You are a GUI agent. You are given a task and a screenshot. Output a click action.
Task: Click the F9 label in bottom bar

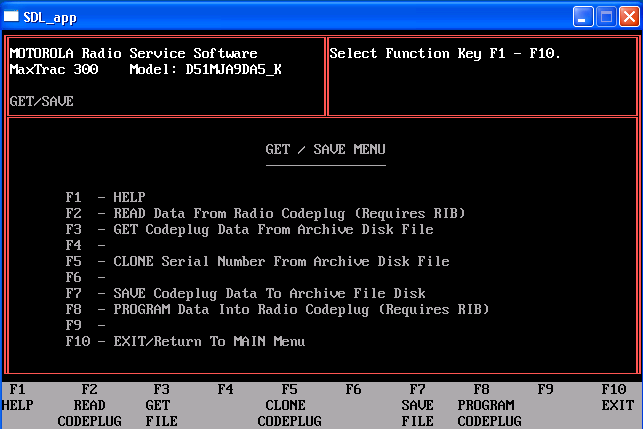545,389
